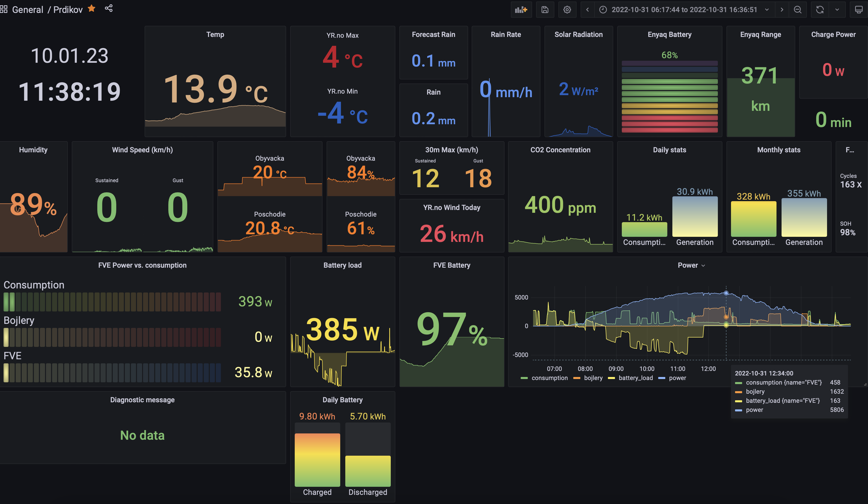Screen dimensions: 868x504
Task: Click the Consumption LCD bar gauge
Action: tap(112, 302)
